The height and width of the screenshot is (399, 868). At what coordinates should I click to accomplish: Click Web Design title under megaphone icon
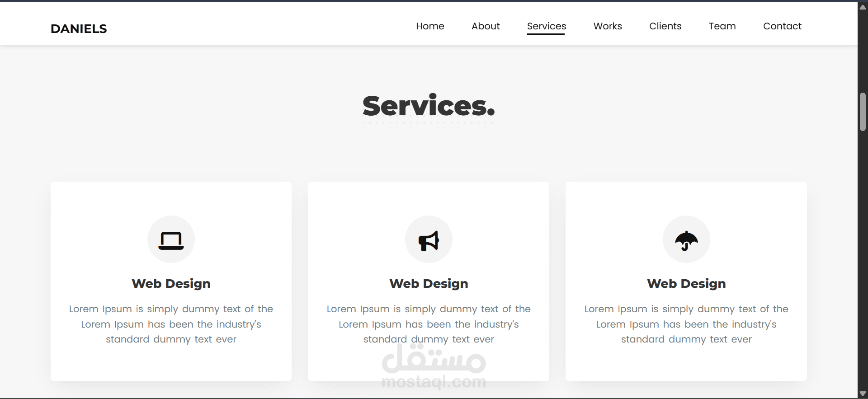tap(429, 283)
